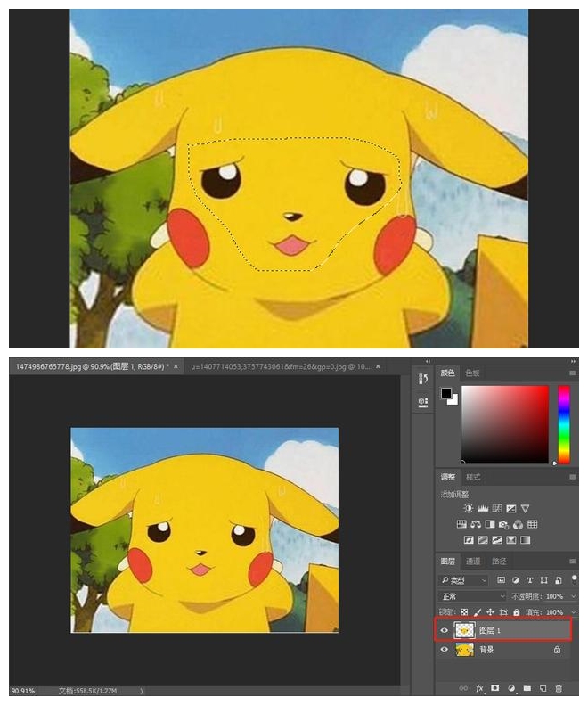
Task: Add a Selective Color adjustment
Action: pos(511,540)
